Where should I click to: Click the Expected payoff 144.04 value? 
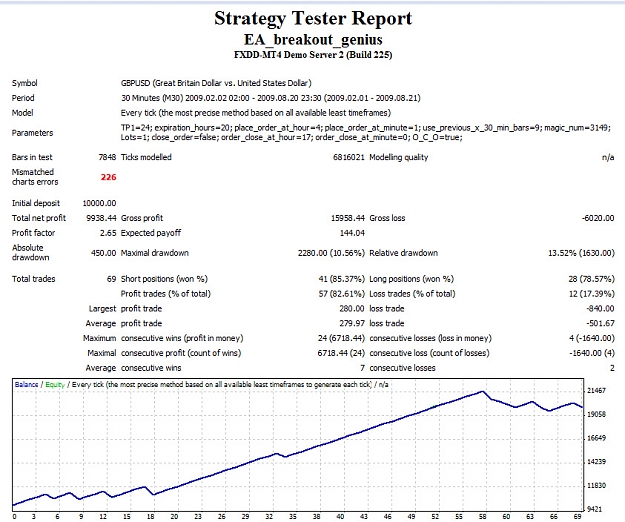(352, 233)
